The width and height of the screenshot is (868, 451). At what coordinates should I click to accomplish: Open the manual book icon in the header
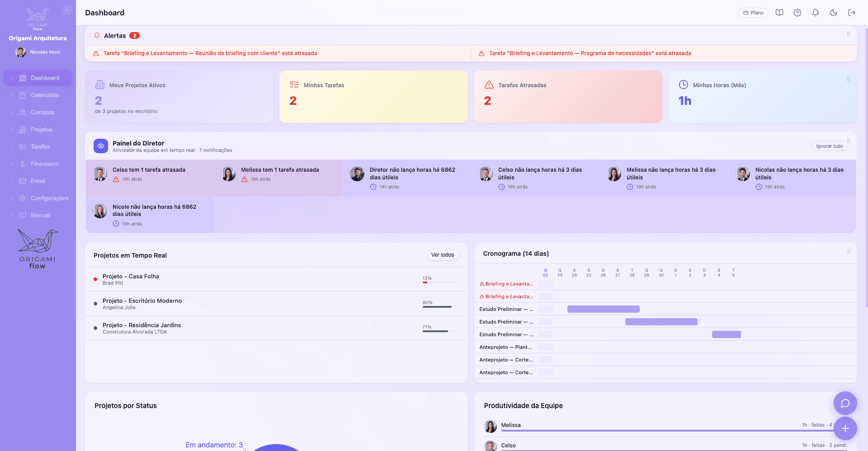[x=779, y=13]
